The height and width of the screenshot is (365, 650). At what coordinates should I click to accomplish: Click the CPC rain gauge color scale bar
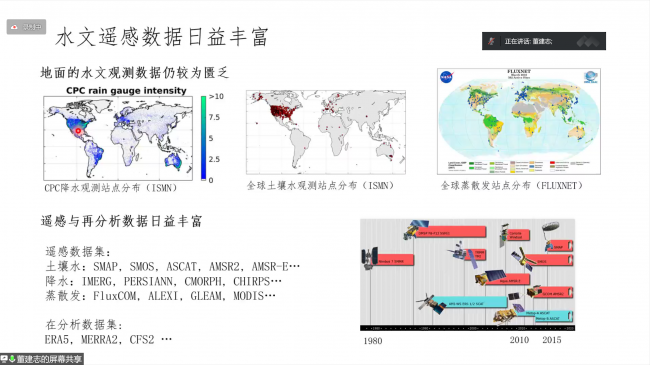[x=204, y=138]
